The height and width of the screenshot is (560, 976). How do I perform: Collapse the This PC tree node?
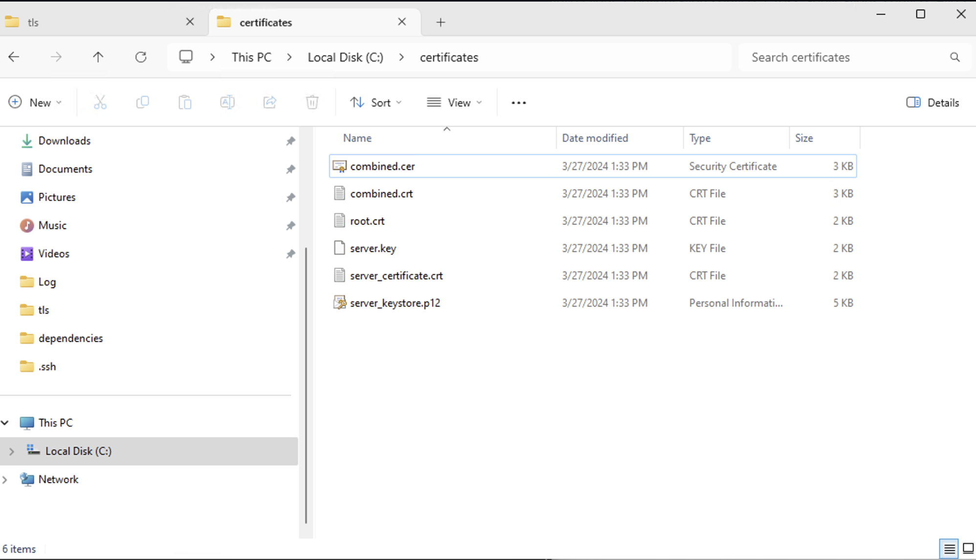tap(5, 423)
